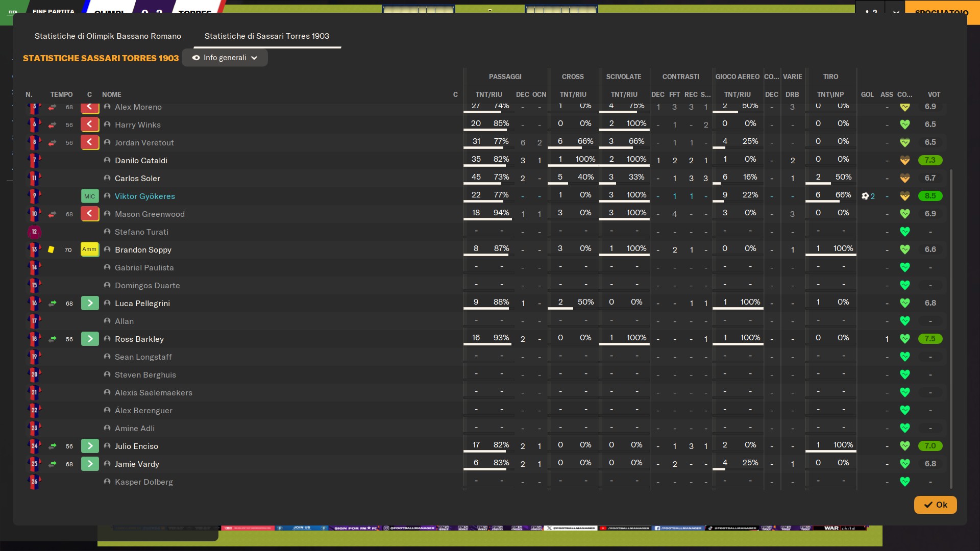Viewport: 980px width, 551px height.
Task: Open Viktor Gyökeres' player name link
Action: coord(144,196)
